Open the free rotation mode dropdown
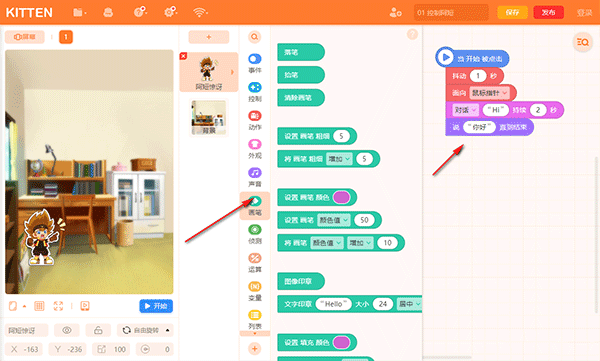This screenshot has width=600, height=361. [145, 330]
